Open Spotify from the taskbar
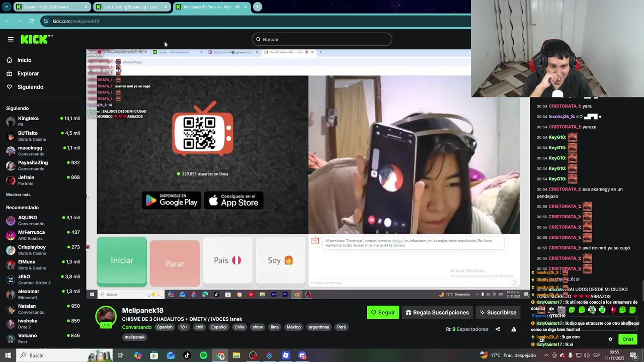 (203, 355)
